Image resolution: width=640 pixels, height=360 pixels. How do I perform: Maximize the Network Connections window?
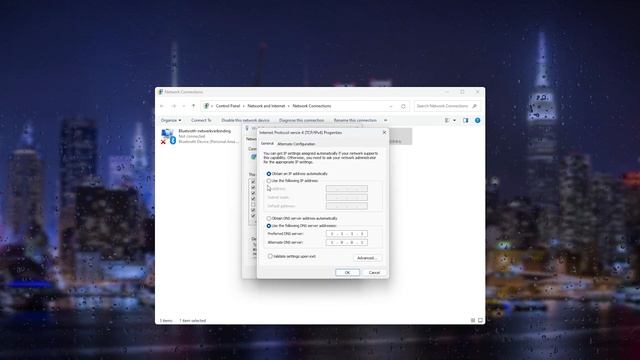point(462,92)
